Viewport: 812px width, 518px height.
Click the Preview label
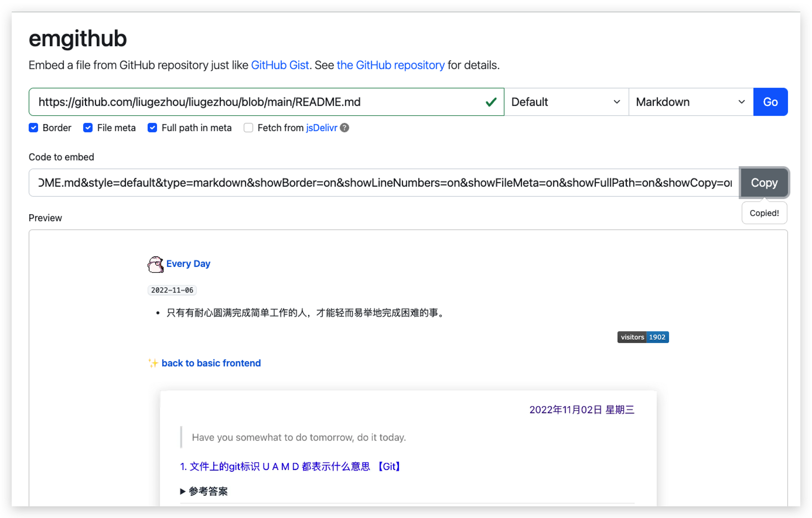coord(45,218)
